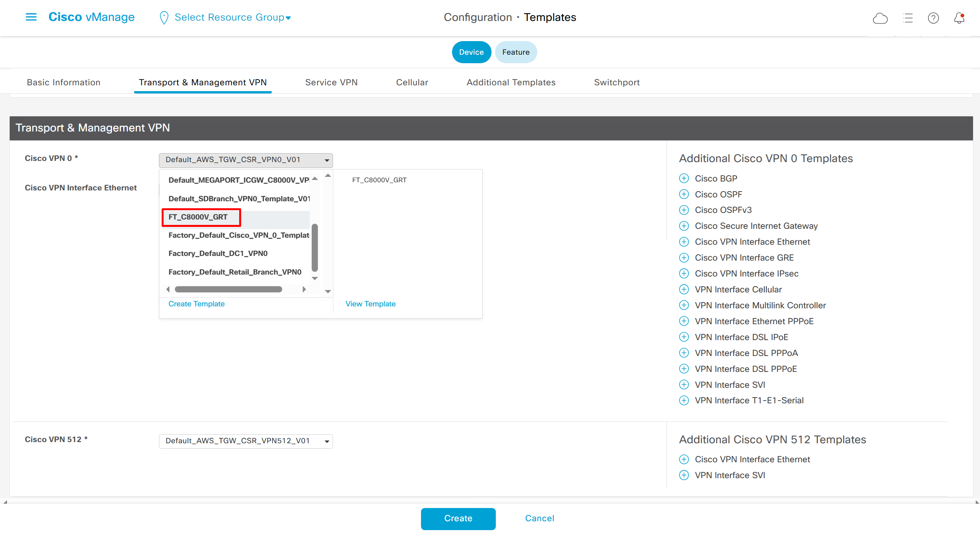Open the help question mark icon

click(933, 18)
